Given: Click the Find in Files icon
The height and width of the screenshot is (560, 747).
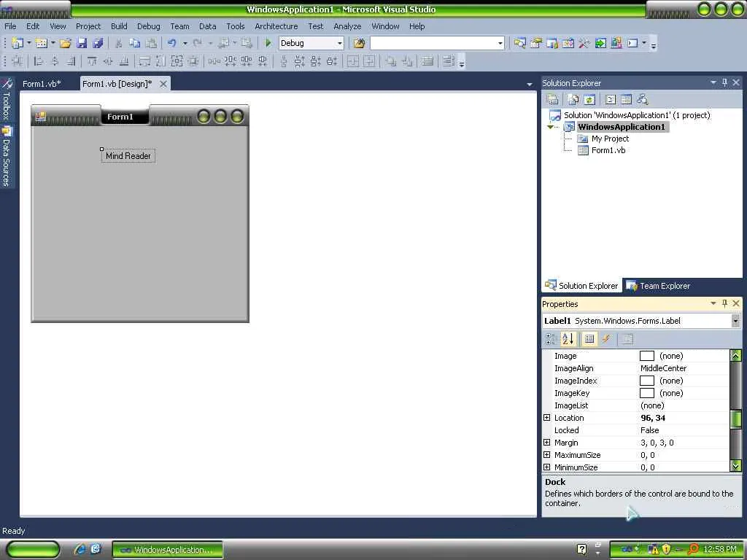Looking at the screenshot, I should click(x=359, y=43).
